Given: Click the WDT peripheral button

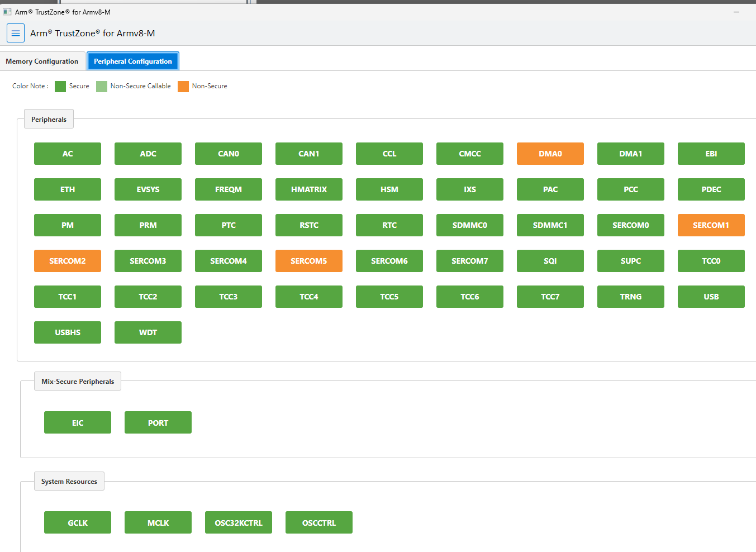Looking at the screenshot, I should pos(148,332).
